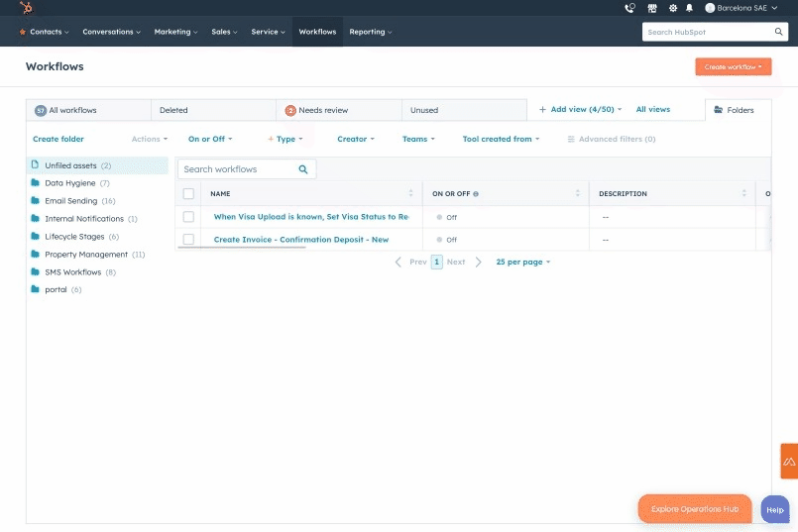Open the Sales menu

coord(224,32)
